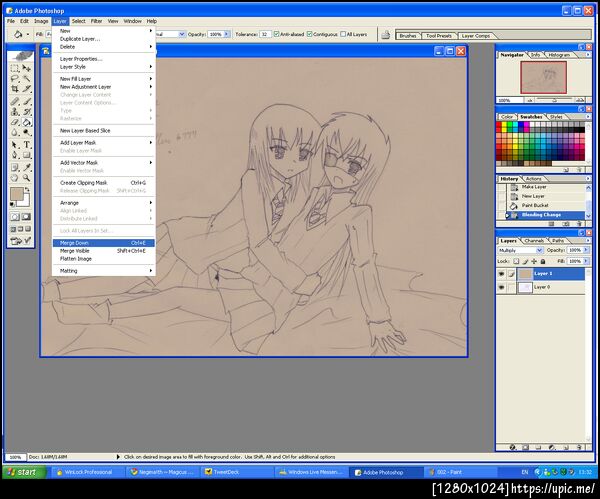
Task: Open the Brushes palette well tab
Action: click(x=408, y=36)
